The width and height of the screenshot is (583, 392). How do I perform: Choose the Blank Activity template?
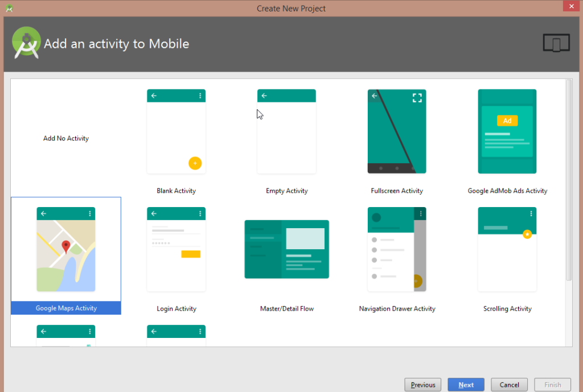coord(176,131)
